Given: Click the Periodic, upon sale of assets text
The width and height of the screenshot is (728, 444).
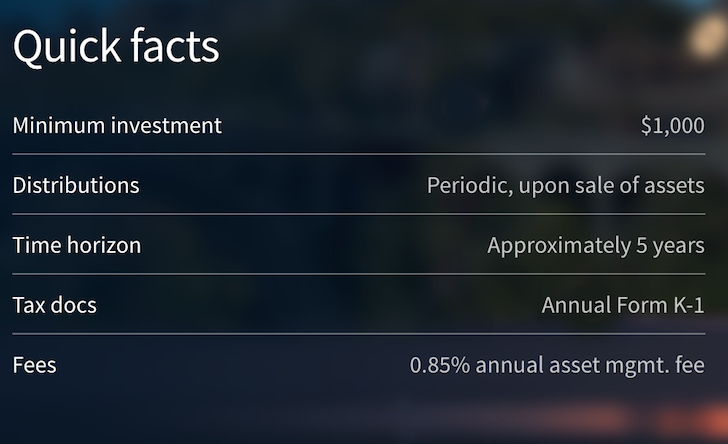Looking at the screenshot, I should click(566, 186).
